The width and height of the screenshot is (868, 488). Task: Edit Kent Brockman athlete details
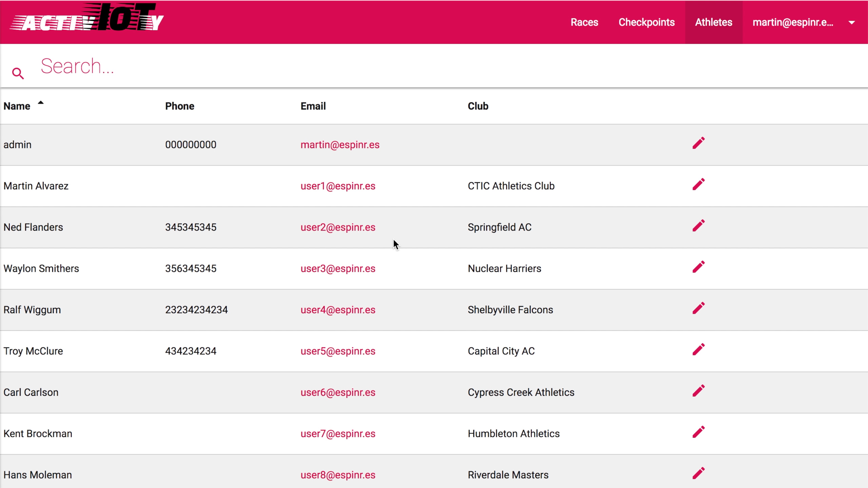pyautogui.click(x=698, y=432)
